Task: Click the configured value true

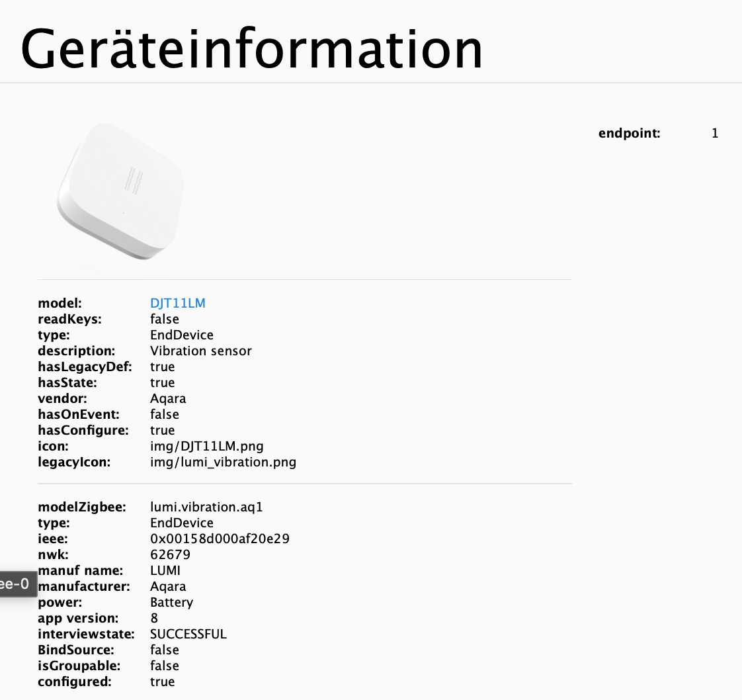Action: pyautogui.click(x=162, y=681)
